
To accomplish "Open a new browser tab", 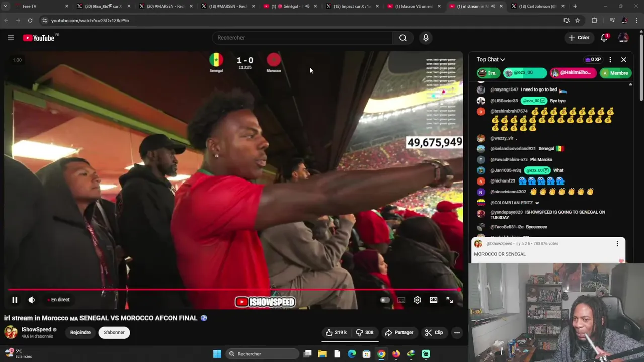I will click(575, 6).
